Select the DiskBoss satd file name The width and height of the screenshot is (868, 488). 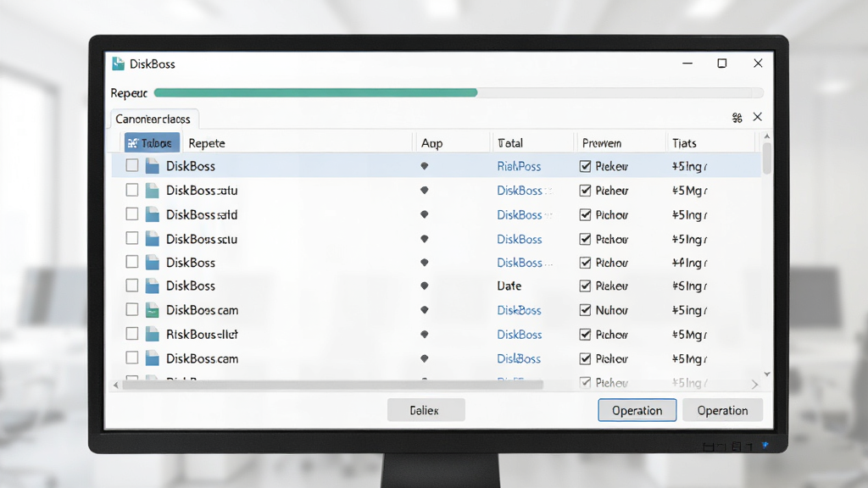[202, 214]
